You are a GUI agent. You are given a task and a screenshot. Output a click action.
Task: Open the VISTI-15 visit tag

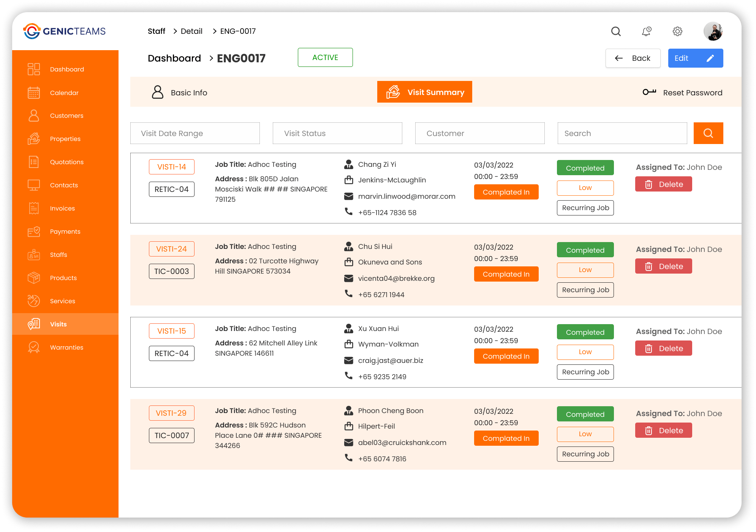tap(172, 331)
